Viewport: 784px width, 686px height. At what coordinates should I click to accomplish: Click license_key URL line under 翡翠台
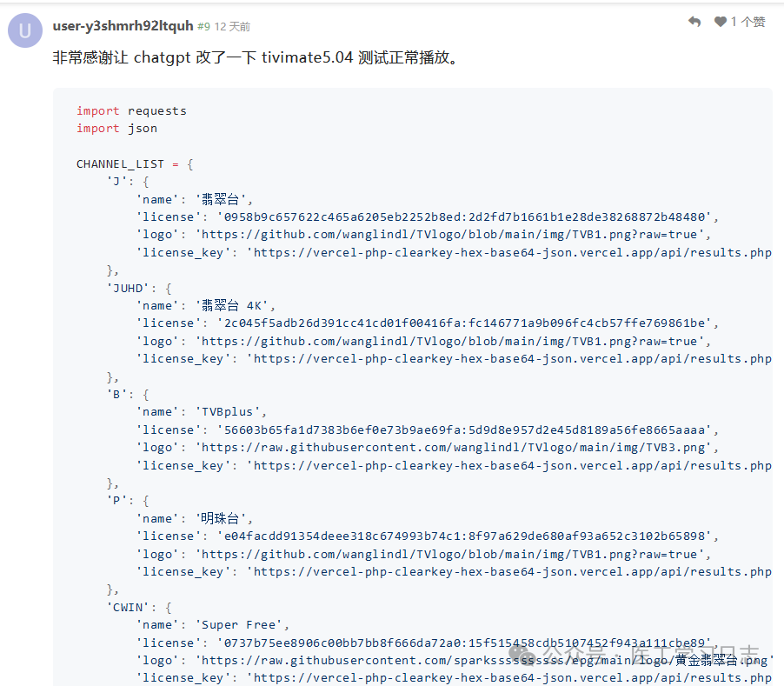[x=454, y=252]
